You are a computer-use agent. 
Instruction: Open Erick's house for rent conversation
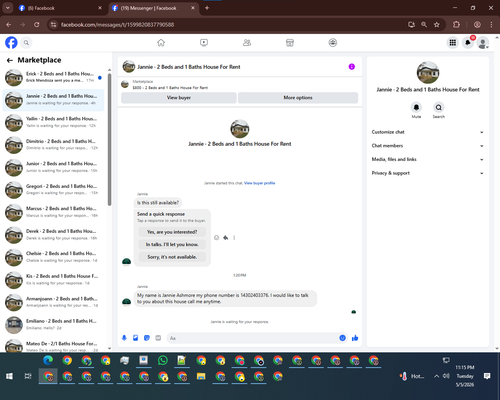point(54,77)
